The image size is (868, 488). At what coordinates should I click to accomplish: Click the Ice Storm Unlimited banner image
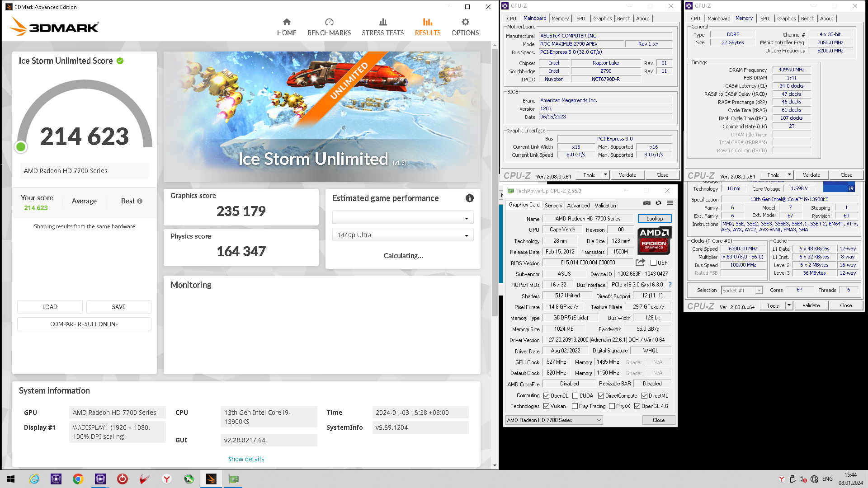[322, 117]
